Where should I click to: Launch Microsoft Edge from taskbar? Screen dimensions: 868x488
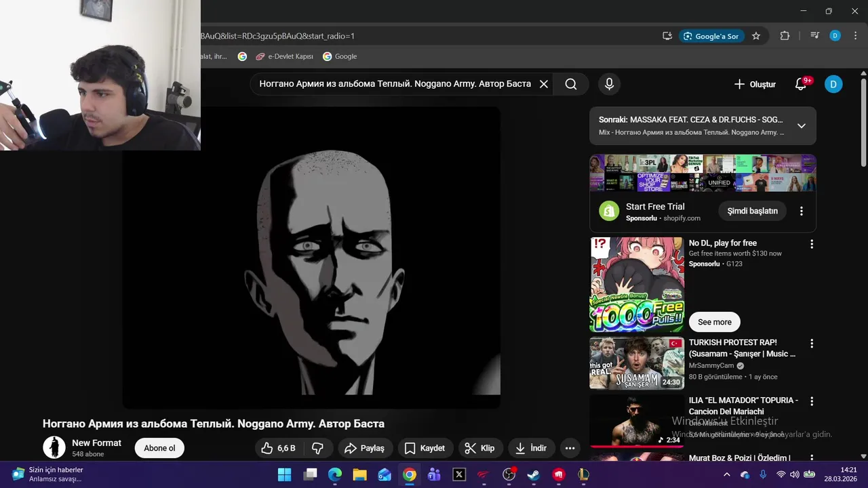coord(335,474)
